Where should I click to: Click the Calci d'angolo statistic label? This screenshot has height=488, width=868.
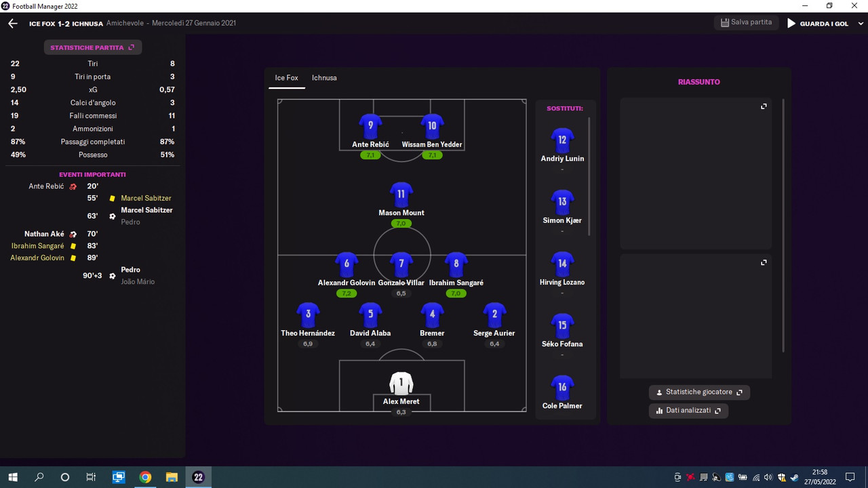pos(93,103)
